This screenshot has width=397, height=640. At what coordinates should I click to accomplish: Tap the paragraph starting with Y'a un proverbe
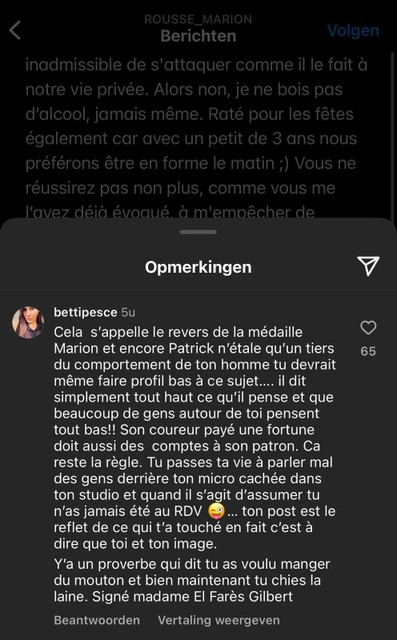coord(192,580)
